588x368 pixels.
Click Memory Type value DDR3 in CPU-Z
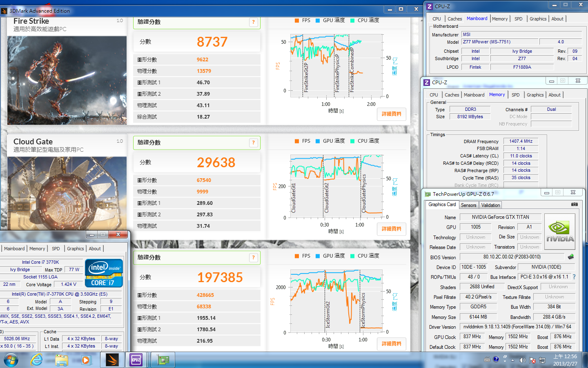[470, 109]
